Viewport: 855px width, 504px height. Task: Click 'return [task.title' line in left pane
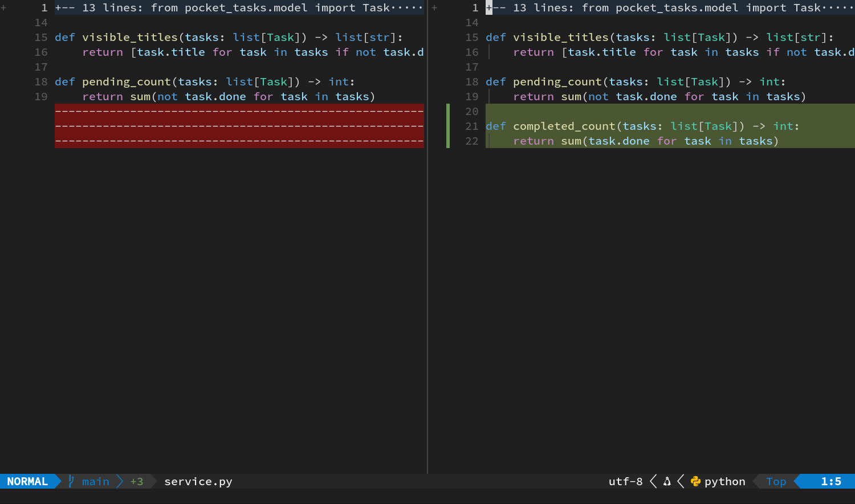[x=253, y=52]
